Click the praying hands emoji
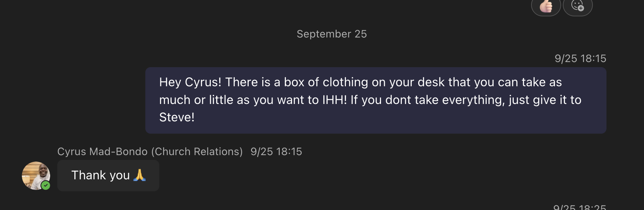 (x=140, y=175)
